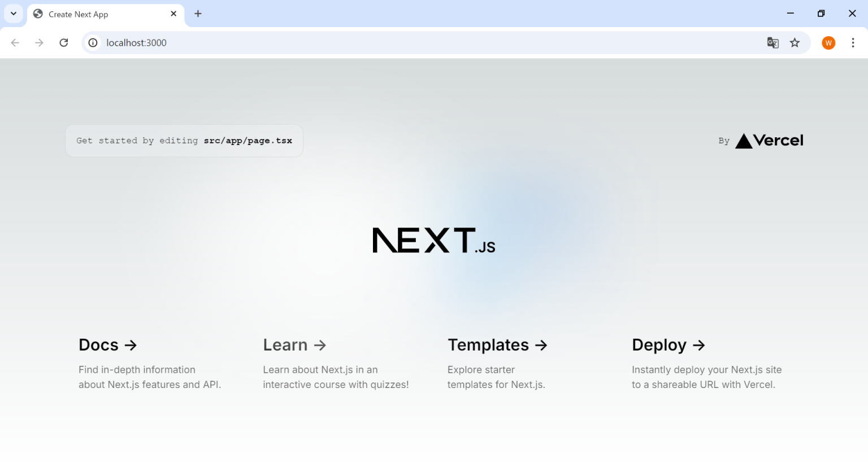This screenshot has width=868, height=467.
Task: Close the Create Next App tab
Action: tap(173, 14)
